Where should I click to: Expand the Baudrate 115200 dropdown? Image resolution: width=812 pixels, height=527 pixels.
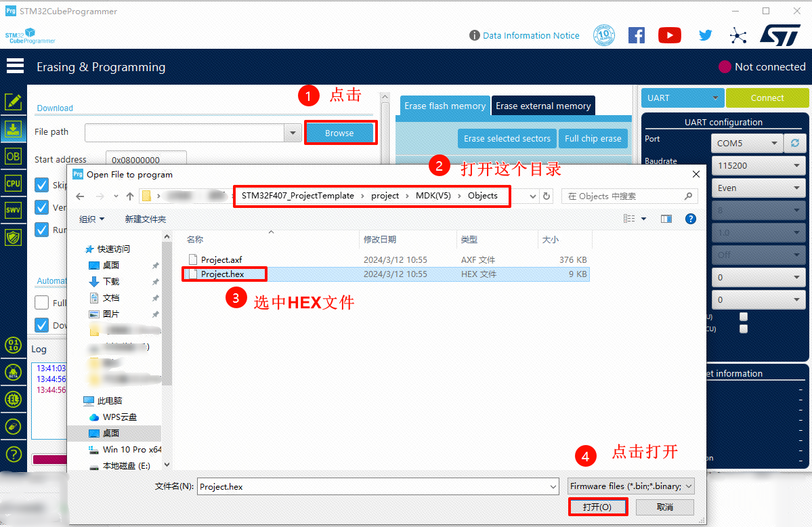click(758, 166)
